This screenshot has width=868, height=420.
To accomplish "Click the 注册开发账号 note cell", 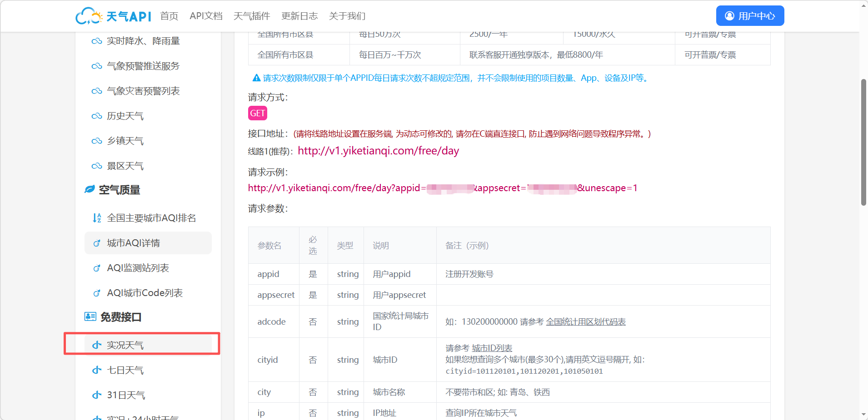I will (603, 274).
